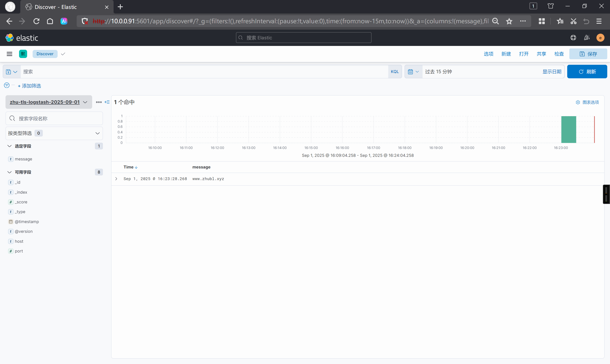Open the Elastic main navigation hamburger menu
This screenshot has width=610, height=364.
pyautogui.click(x=9, y=54)
